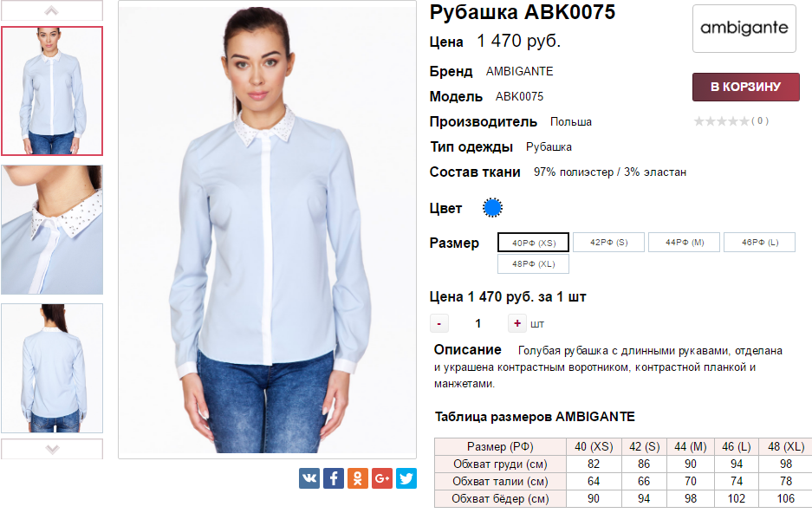Pick size 48РФ (XL)
Viewport: 812px width, 513px height.
(x=534, y=264)
